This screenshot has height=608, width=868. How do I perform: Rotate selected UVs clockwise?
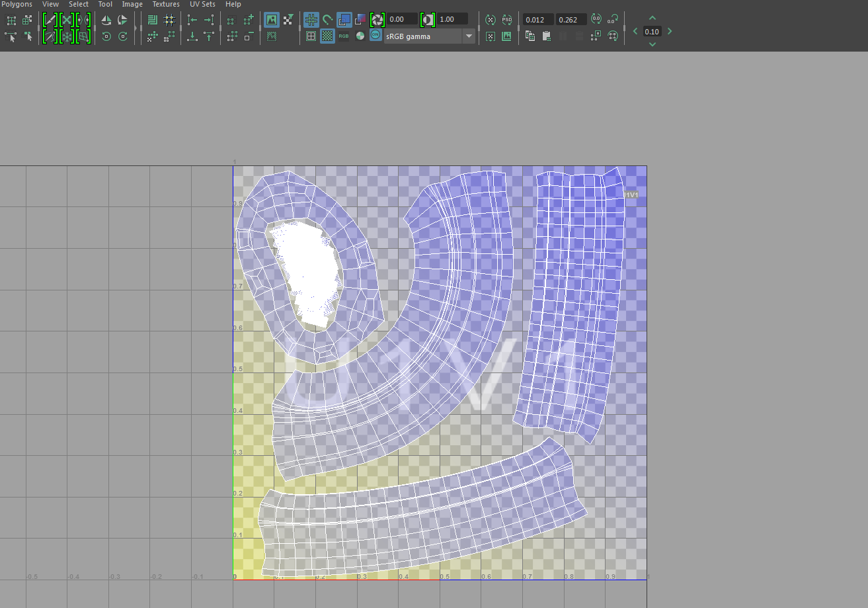tap(122, 36)
